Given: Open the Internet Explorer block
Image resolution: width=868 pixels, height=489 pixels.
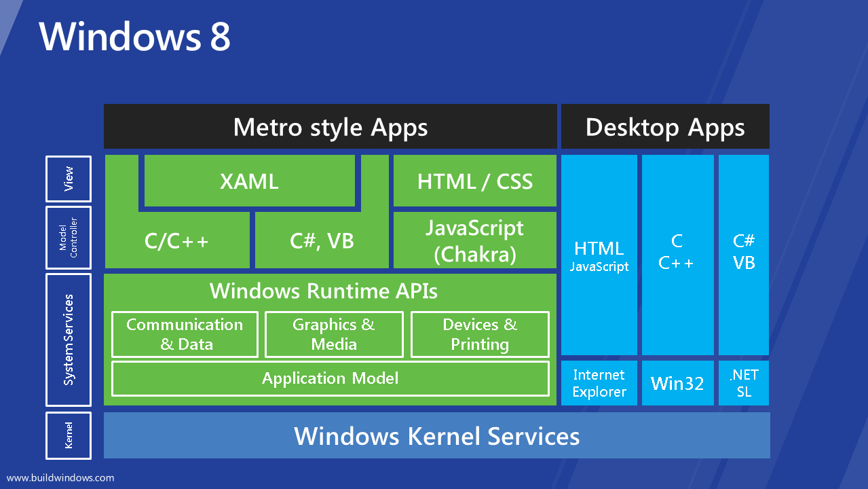Looking at the screenshot, I should pos(599,383).
